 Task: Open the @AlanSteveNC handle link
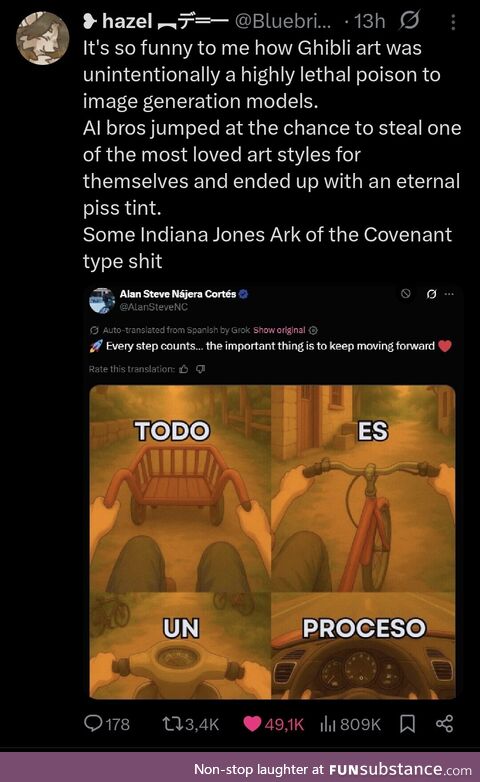coord(154,307)
